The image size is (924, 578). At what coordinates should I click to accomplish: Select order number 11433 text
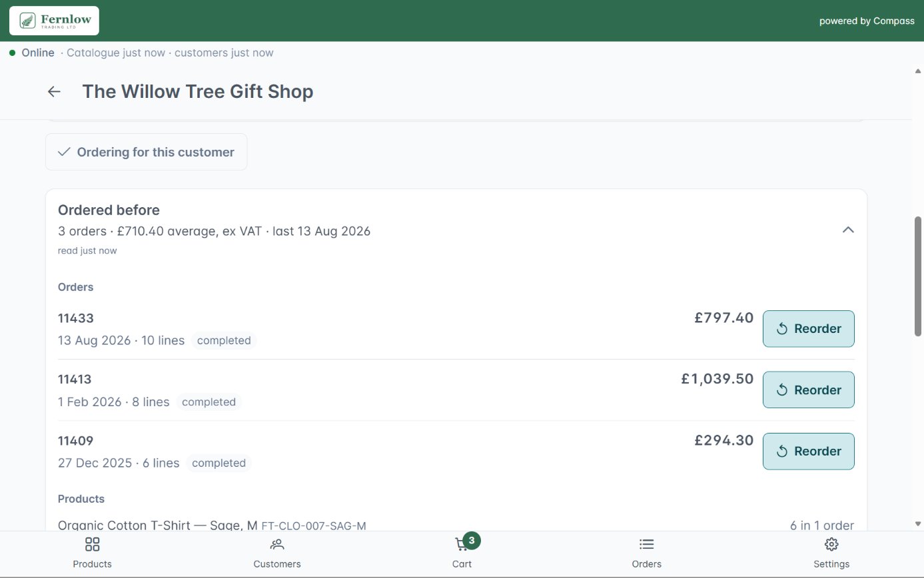point(76,318)
